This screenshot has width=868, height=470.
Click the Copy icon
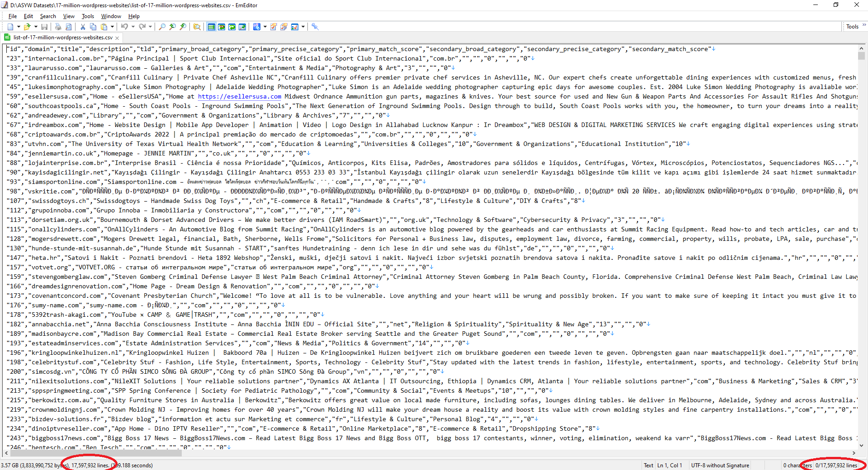click(93, 27)
